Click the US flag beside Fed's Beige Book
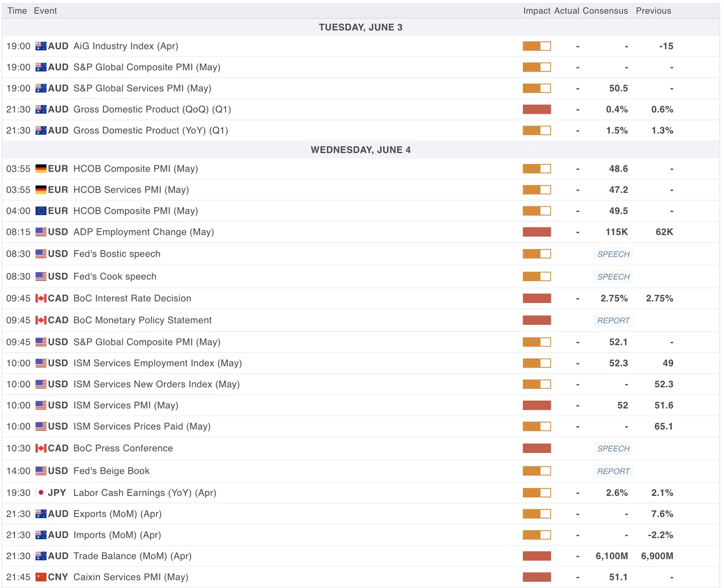 [41, 471]
